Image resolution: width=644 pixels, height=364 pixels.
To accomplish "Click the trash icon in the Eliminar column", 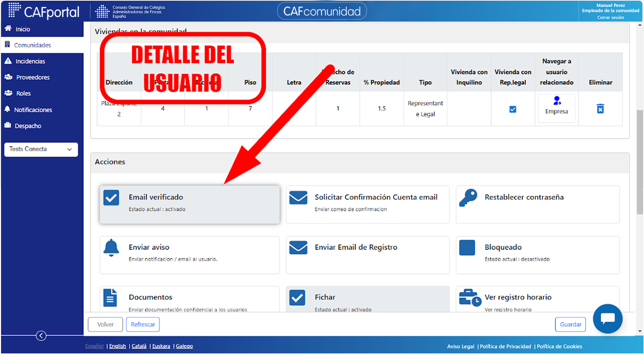I will pyautogui.click(x=600, y=109).
